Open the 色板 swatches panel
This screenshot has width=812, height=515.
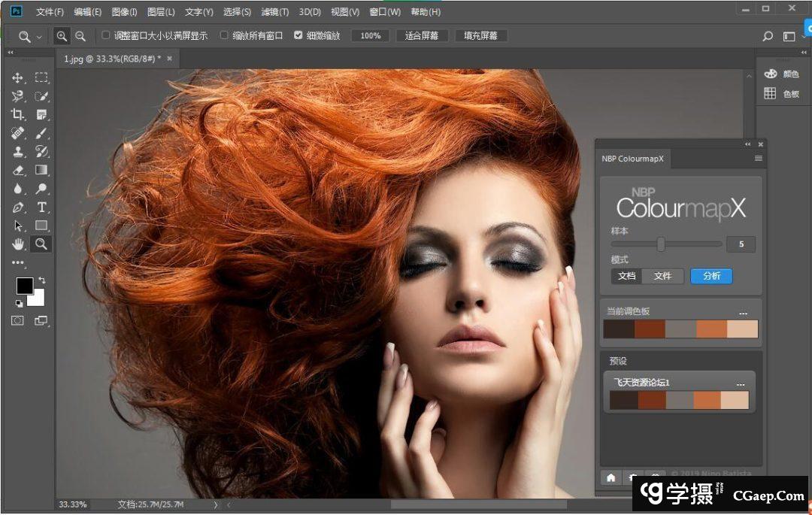(782, 94)
